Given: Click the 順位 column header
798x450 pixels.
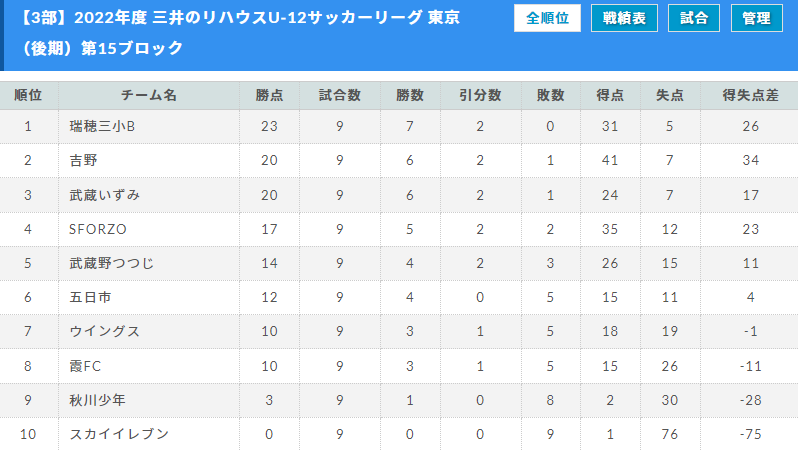Looking at the screenshot, I should coord(28,95).
